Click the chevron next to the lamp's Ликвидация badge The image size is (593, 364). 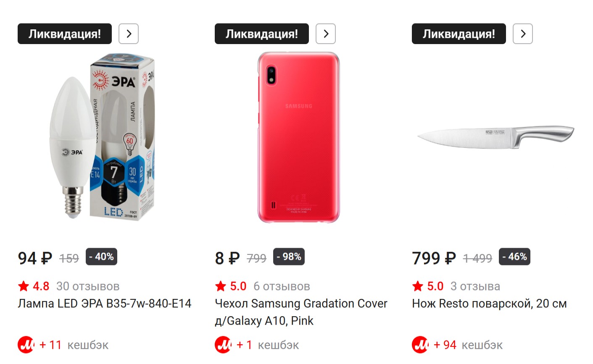pos(129,34)
